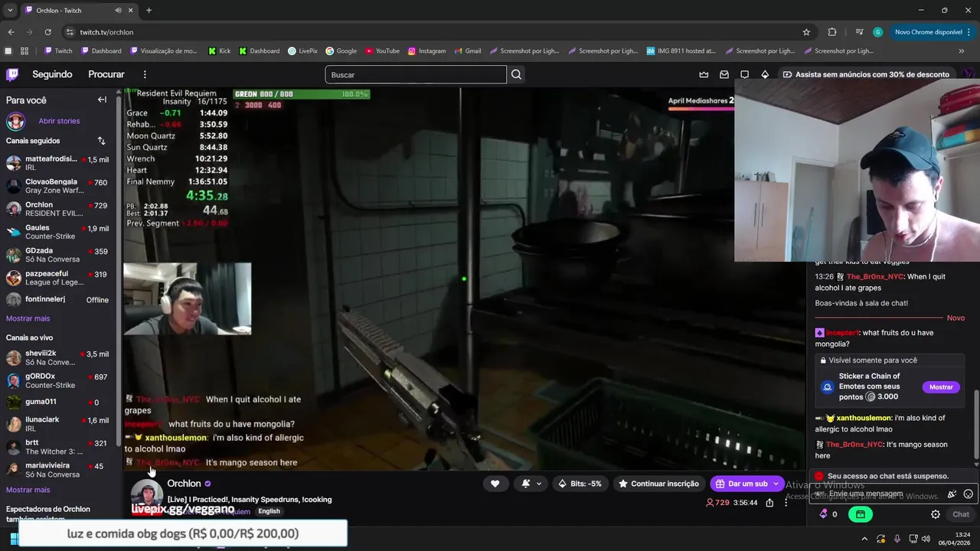Viewport: 980px width, 551px height.
Task: Open the Procurar tab
Action: click(106, 74)
